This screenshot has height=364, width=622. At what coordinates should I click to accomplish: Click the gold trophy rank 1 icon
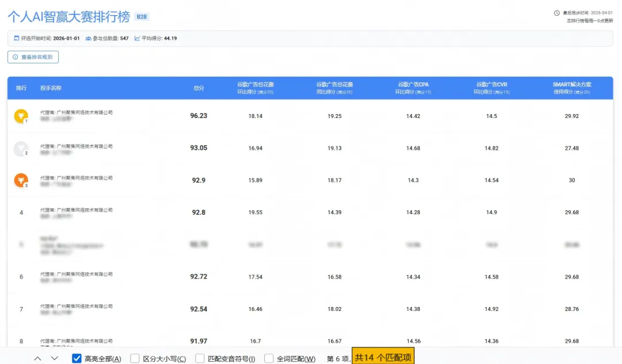pyautogui.click(x=21, y=116)
